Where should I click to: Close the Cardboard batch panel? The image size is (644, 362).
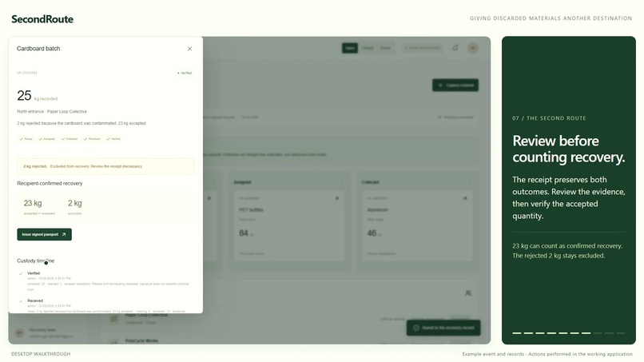(x=189, y=49)
